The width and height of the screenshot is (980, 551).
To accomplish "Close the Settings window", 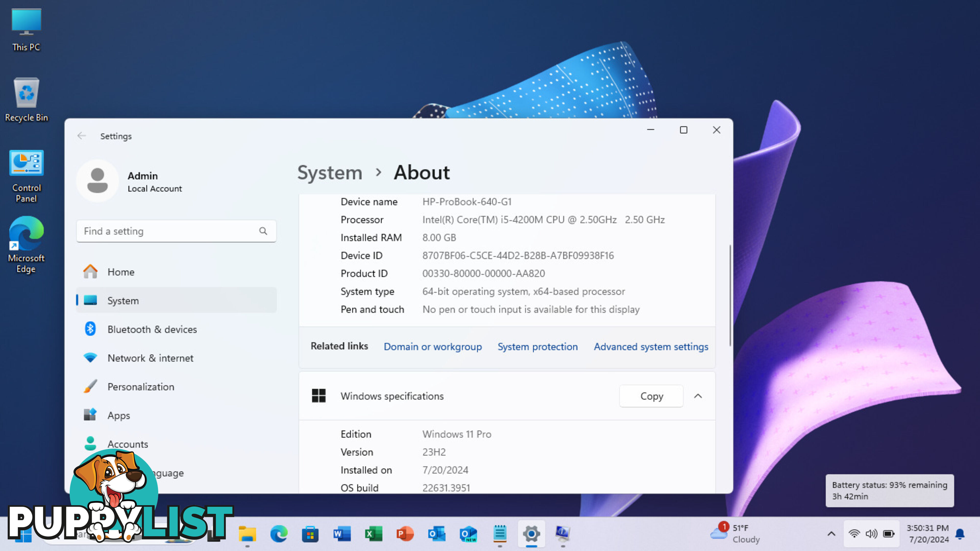I will pyautogui.click(x=716, y=130).
